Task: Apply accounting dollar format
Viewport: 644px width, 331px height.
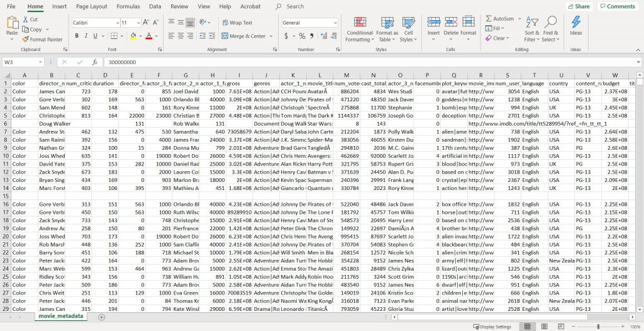Action: 286,36
